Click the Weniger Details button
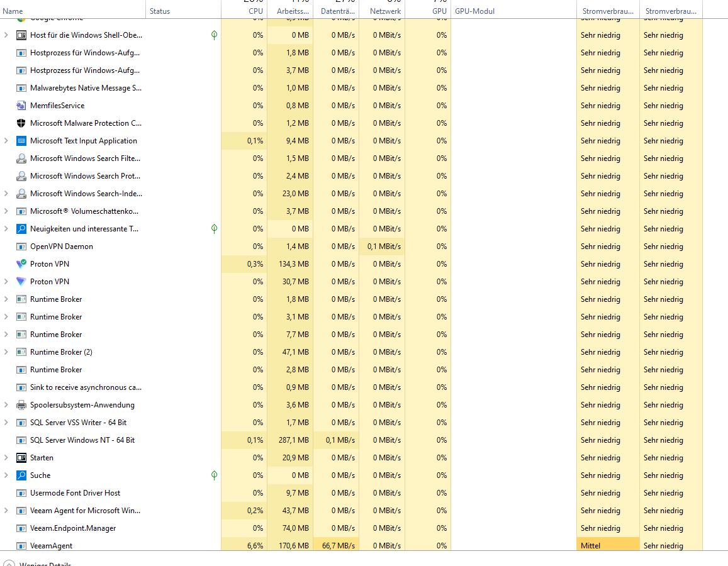The width and height of the screenshot is (728, 566). tap(38, 563)
